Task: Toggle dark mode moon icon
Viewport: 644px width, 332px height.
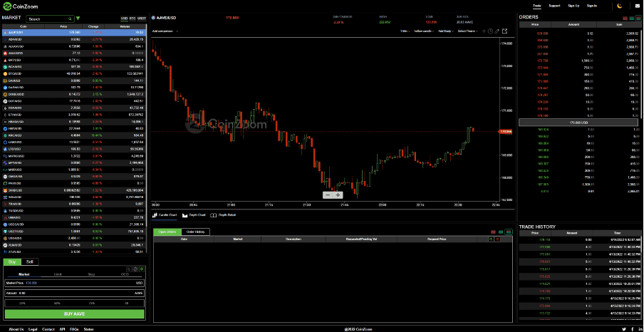Action: (x=620, y=6)
